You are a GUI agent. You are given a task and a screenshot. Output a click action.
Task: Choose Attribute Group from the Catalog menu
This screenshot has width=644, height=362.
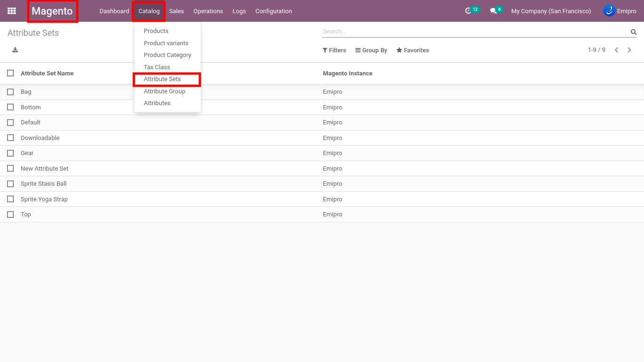(167, 91)
